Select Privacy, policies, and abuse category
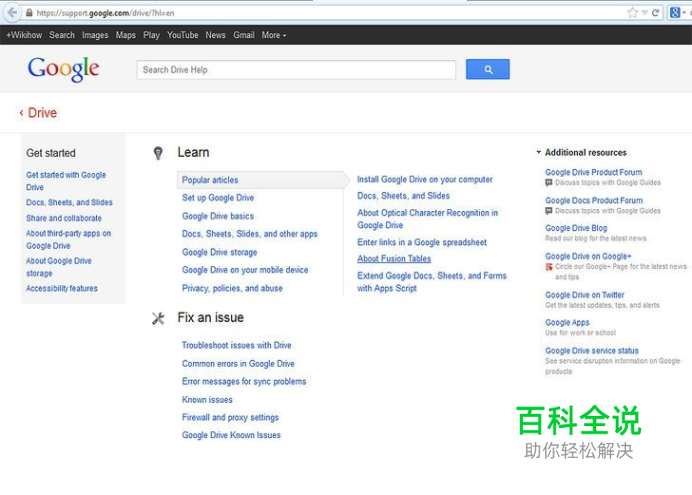The image size is (692, 495). click(232, 288)
